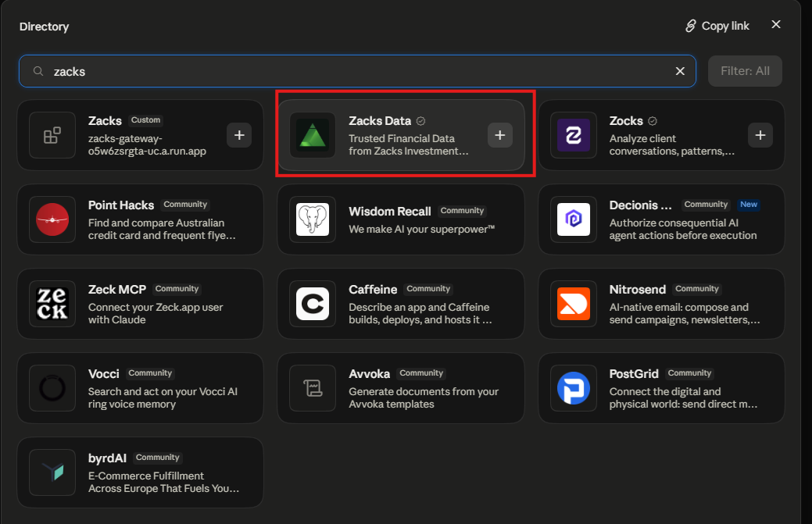Select the PostGrid blue logo icon
Image resolution: width=812 pixels, height=524 pixels.
pos(574,388)
